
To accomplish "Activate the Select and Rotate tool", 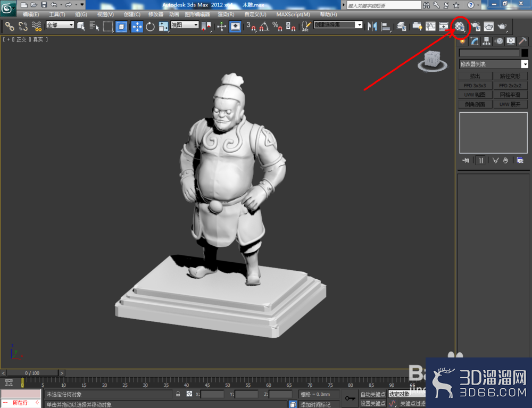I will tap(150, 27).
